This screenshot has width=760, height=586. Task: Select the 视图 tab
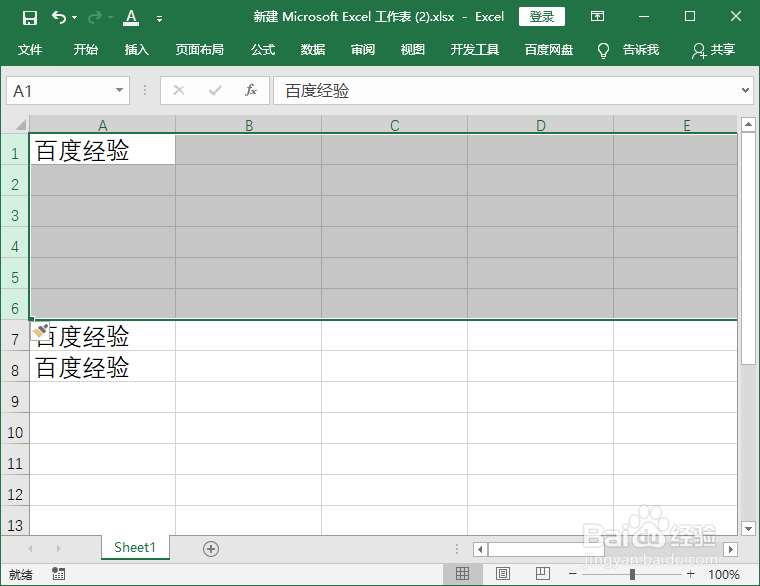point(412,49)
